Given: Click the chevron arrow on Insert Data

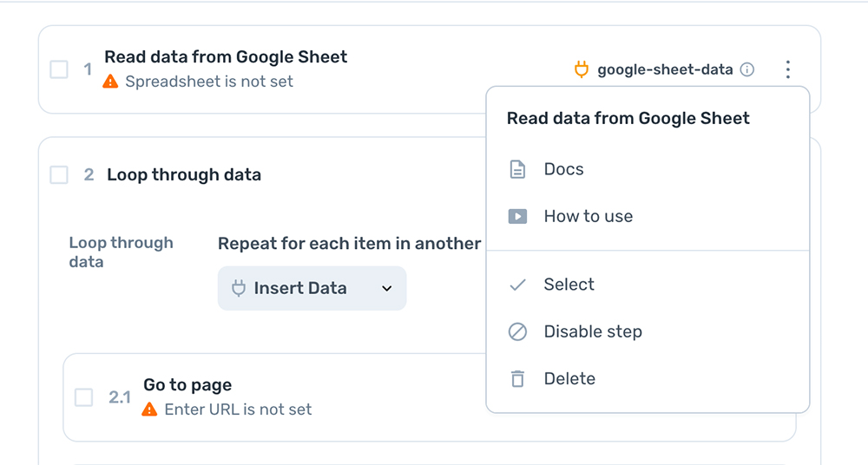Looking at the screenshot, I should point(387,288).
